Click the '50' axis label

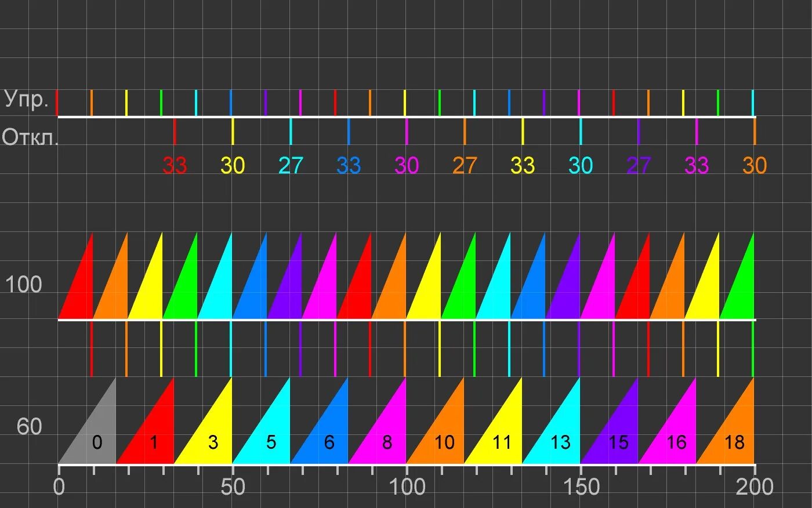[x=233, y=487]
